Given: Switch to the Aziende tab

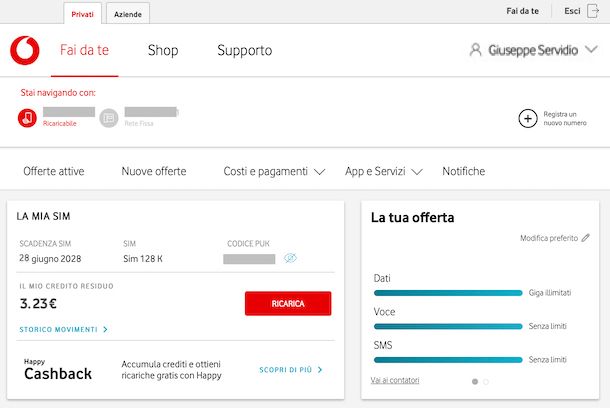Looking at the screenshot, I should (x=128, y=14).
